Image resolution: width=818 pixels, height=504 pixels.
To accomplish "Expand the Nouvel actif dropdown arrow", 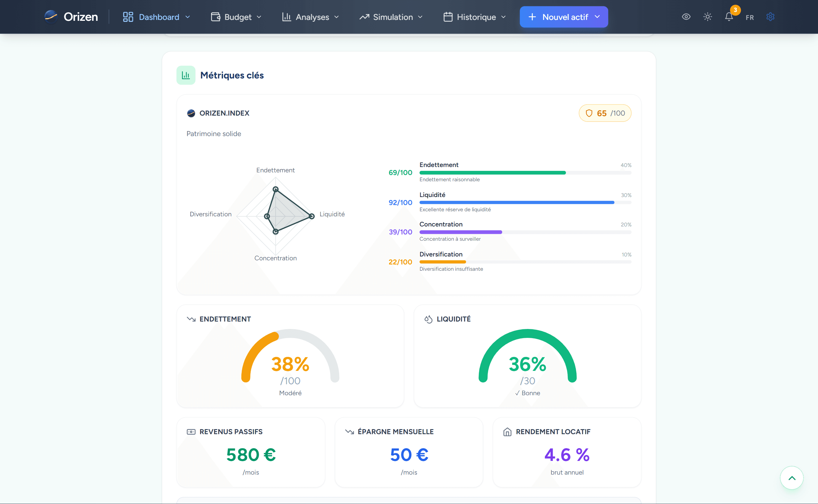I will [597, 17].
